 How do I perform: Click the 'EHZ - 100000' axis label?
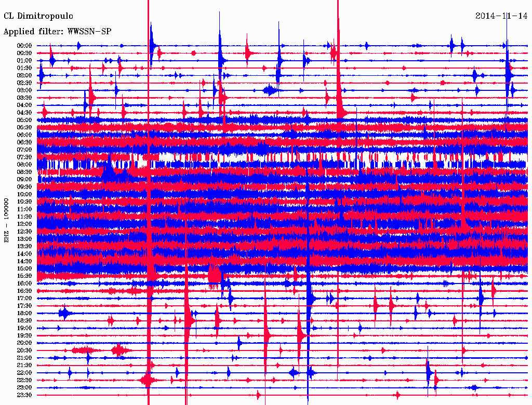click(x=6, y=220)
